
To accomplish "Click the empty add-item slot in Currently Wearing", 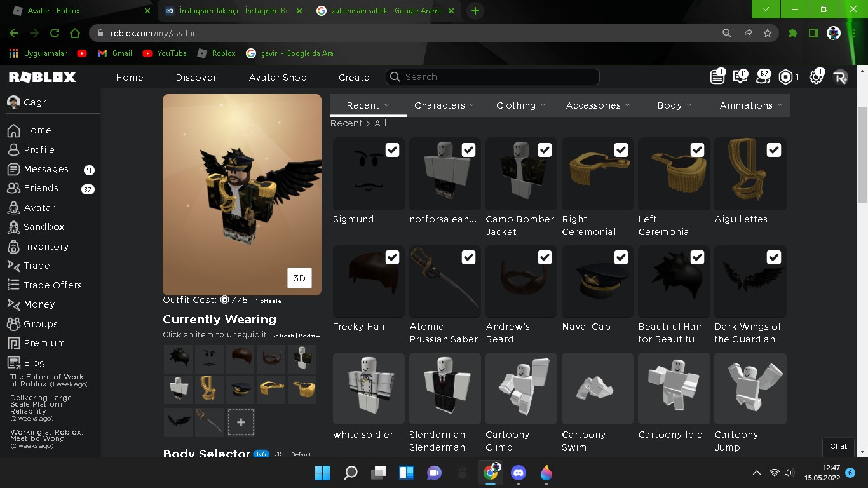I will point(241,422).
